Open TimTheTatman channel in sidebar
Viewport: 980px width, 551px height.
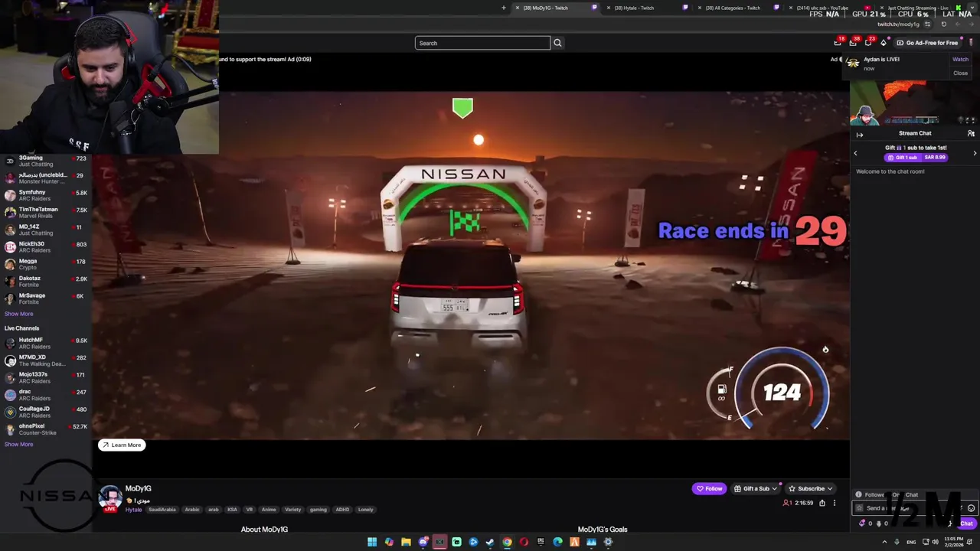click(x=46, y=213)
